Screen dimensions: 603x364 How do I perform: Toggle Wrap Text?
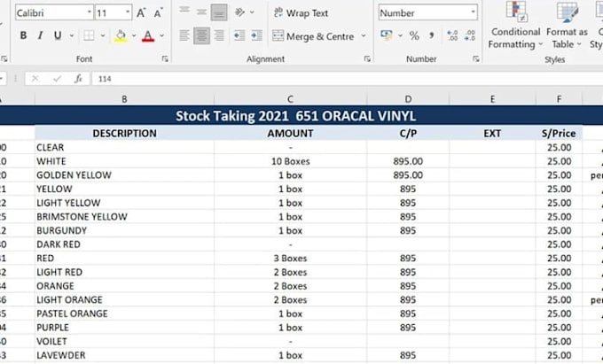click(301, 12)
